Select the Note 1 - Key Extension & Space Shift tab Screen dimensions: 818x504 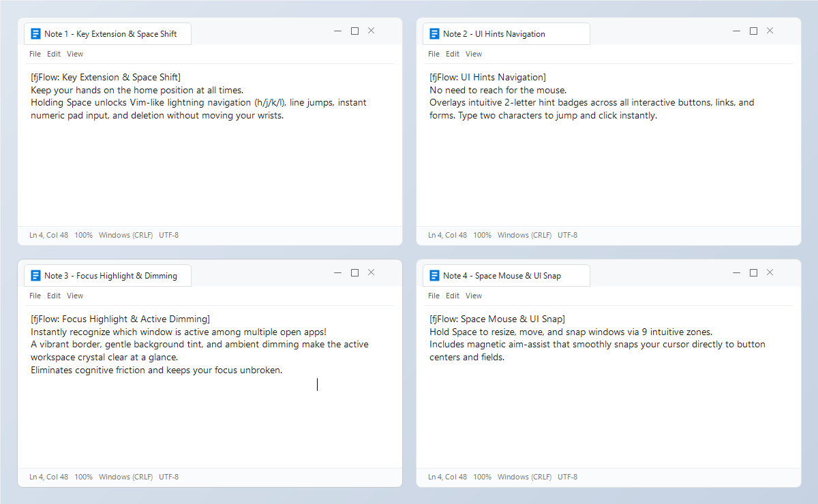pyautogui.click(x=108, y=34)
